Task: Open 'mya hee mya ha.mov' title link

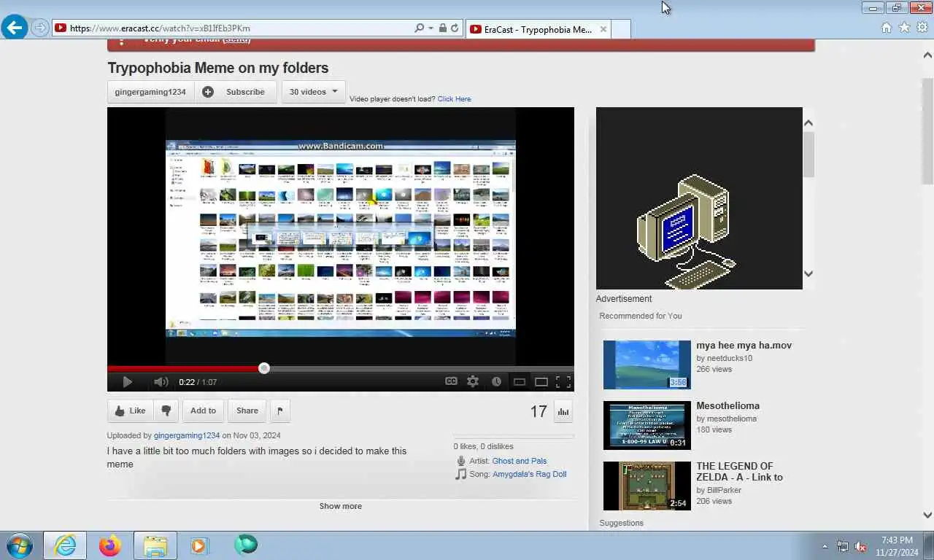Action: coord(744,346)
